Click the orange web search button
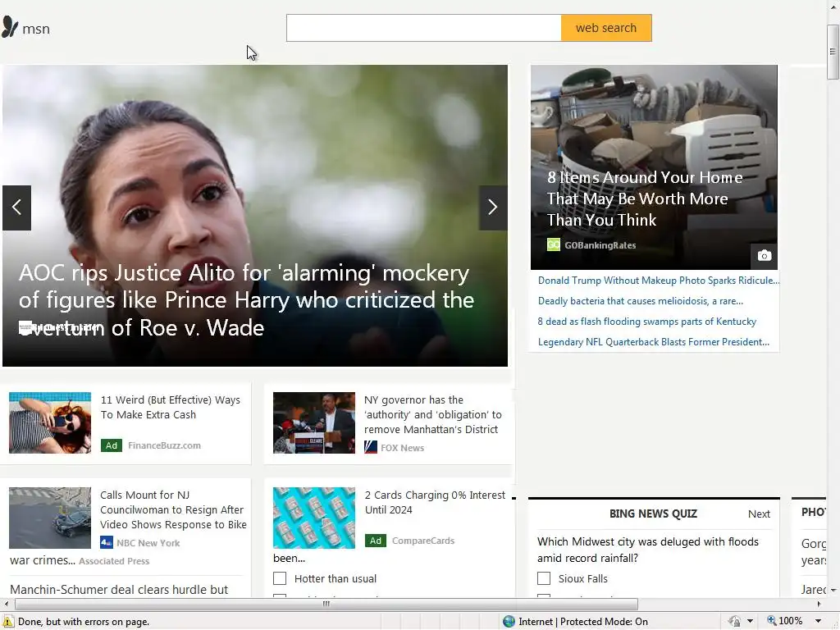840x630 pixels. (x=606, y=28)
